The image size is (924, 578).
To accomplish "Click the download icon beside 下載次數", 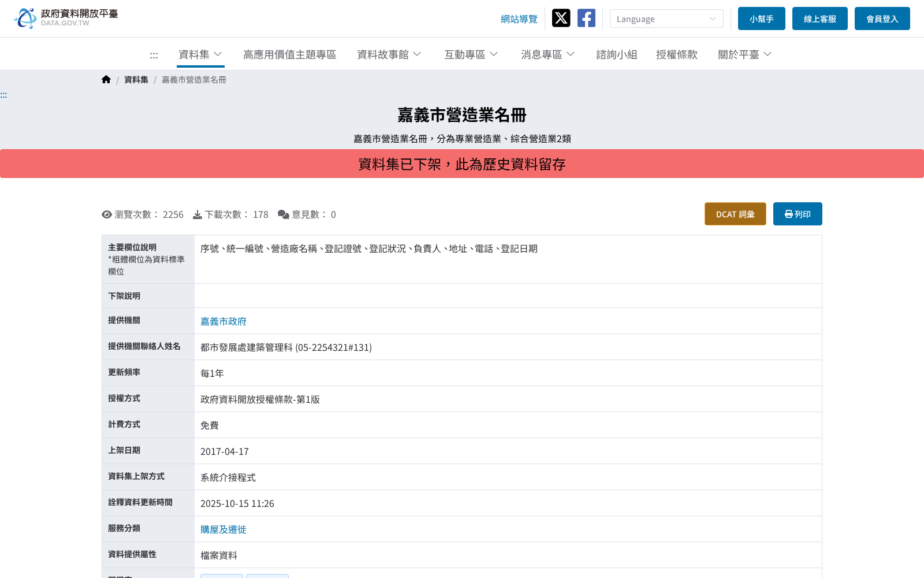I will pos(198,214).
